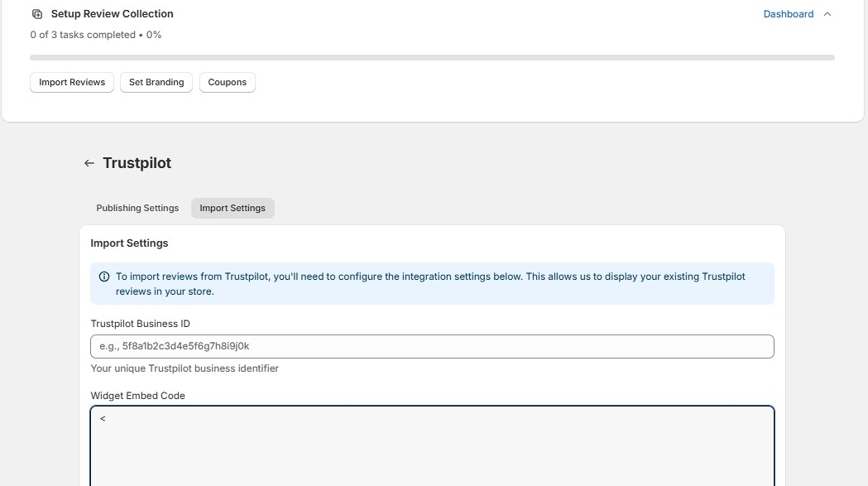Select the Import Settings tab
The height and width of the screenshot is (486, 868).
pyautogui.click(x=233, y=208)
